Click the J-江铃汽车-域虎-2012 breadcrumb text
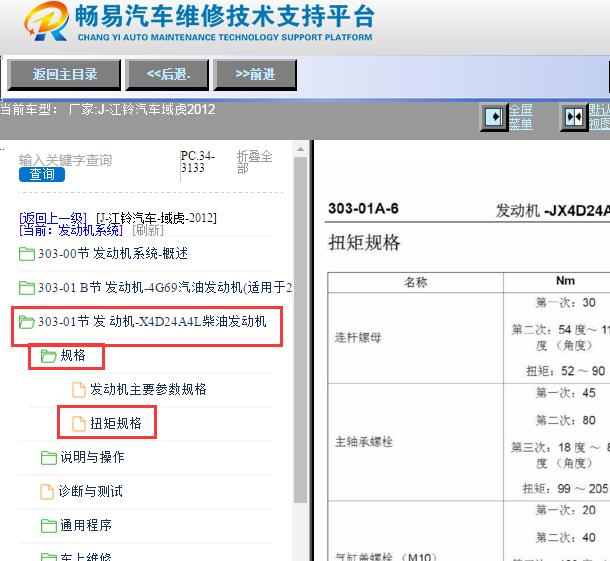Viewport: 610px width, 561px height. [x=156, y=218]
